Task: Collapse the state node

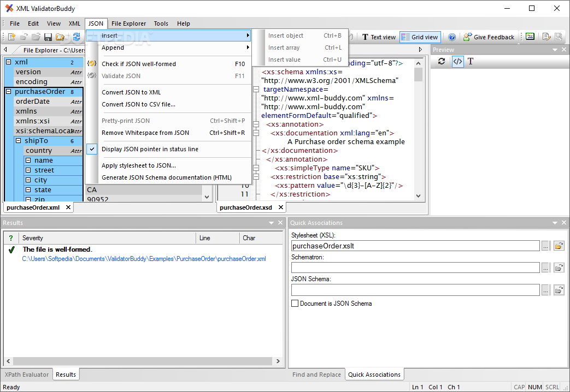Action: (x=28, y=189)
